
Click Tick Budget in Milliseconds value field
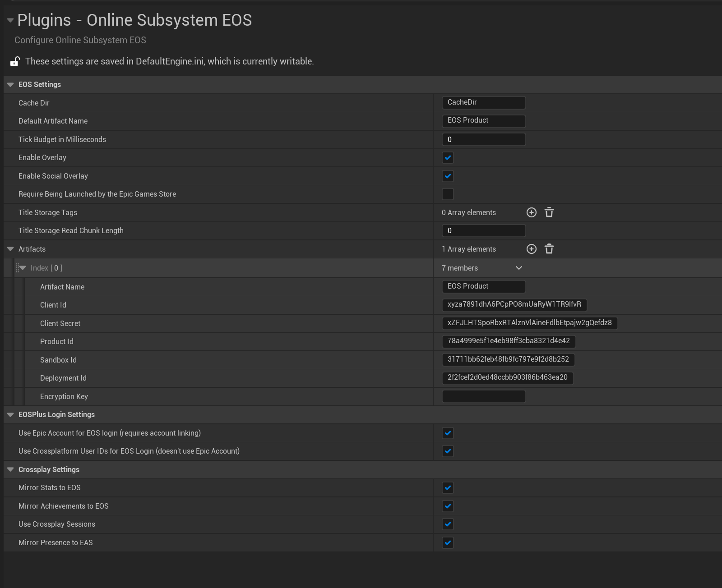click(x=484, y=139)
